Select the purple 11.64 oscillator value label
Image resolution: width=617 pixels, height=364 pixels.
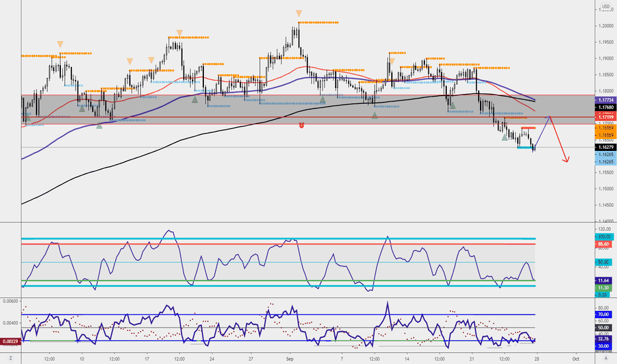click(x=604, y=281)
